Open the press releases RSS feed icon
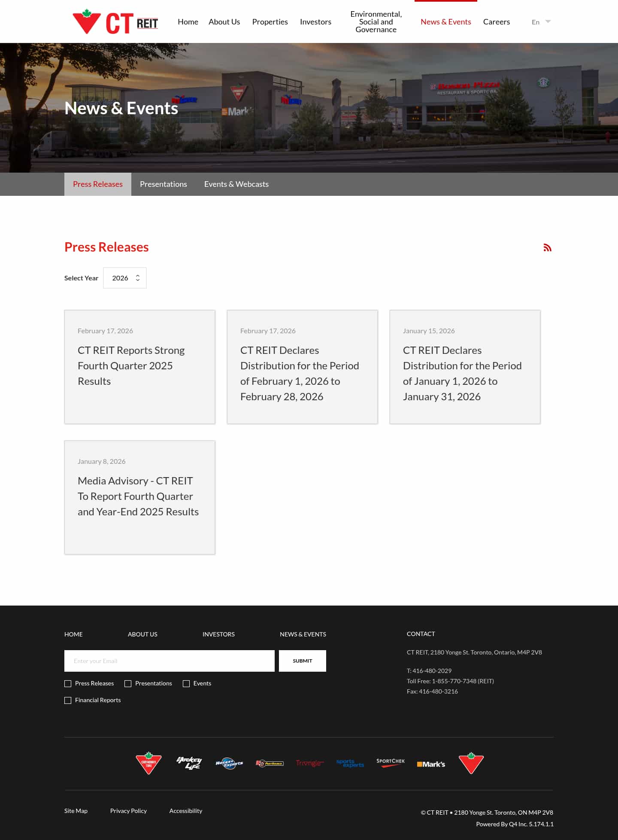 (547, 247)
